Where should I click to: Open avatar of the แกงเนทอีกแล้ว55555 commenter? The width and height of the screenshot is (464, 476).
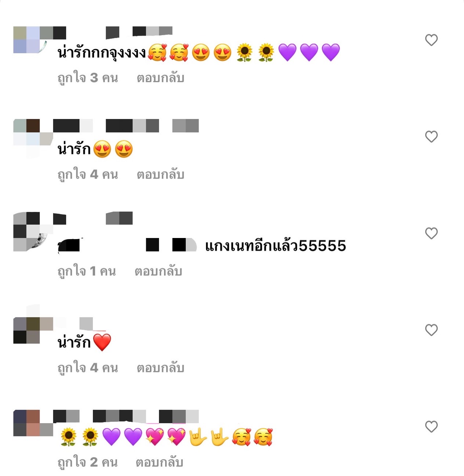click(x=33, y=231)
